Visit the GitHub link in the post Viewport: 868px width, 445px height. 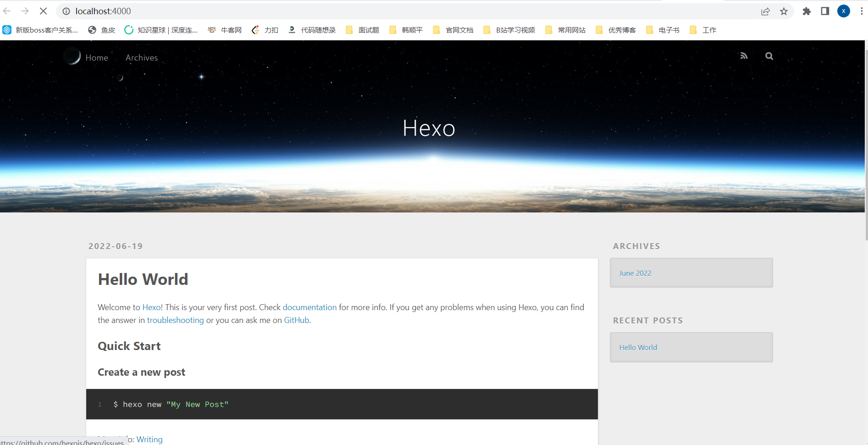[x=296, y=320]
